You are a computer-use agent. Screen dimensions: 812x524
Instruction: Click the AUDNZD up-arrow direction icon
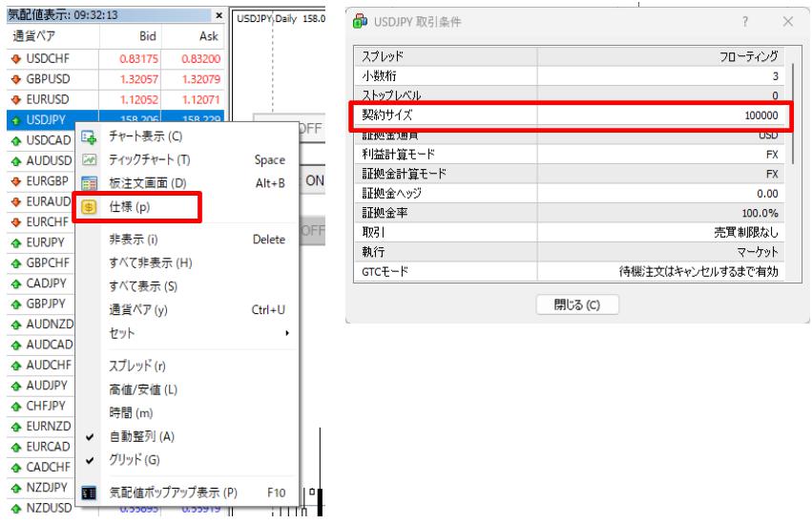pyautogui.click(x=16, y=325)
